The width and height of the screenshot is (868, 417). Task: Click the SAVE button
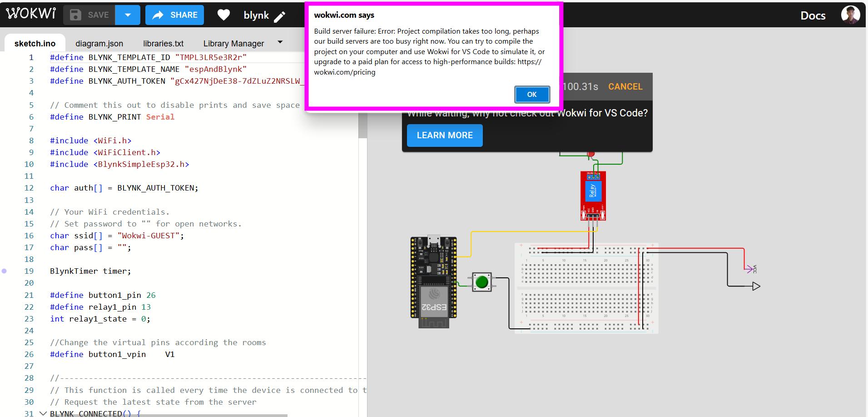(x=89, y=15)
